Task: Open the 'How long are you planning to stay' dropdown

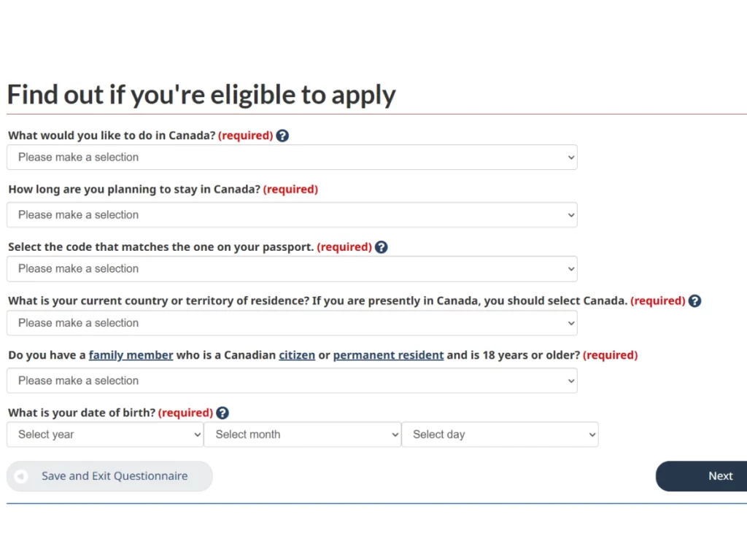Action: [x=292, y=214]
